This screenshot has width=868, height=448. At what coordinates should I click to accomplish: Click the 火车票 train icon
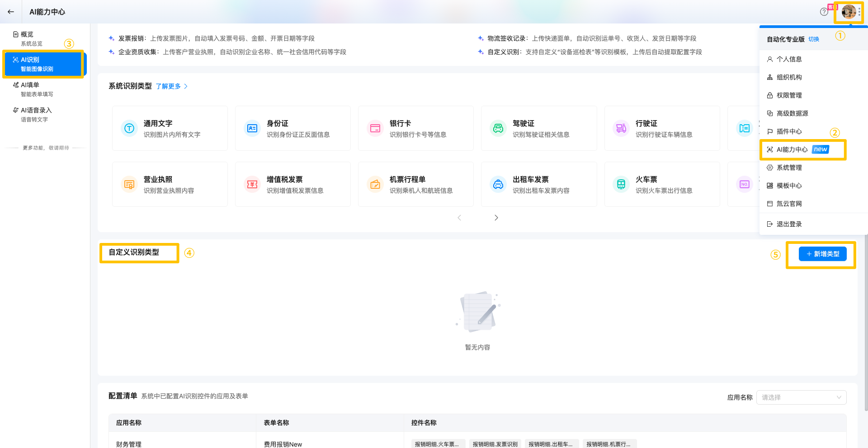click(621, 184)
